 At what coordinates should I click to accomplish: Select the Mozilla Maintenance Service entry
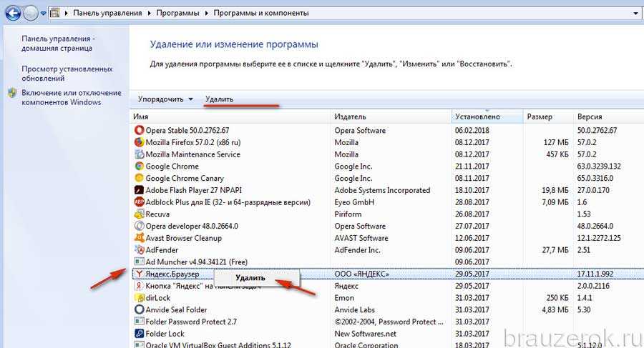pyautogui.click(x=192, y=154)
